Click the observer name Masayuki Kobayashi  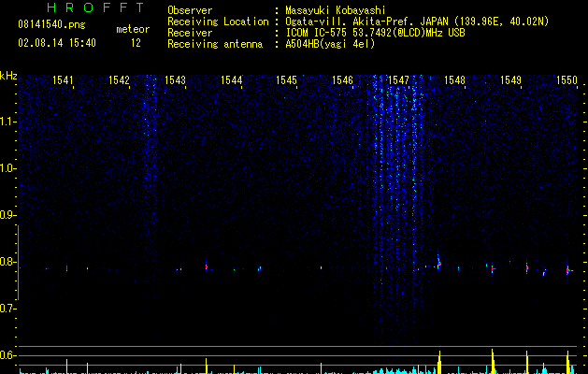click(x=336, y=10)
